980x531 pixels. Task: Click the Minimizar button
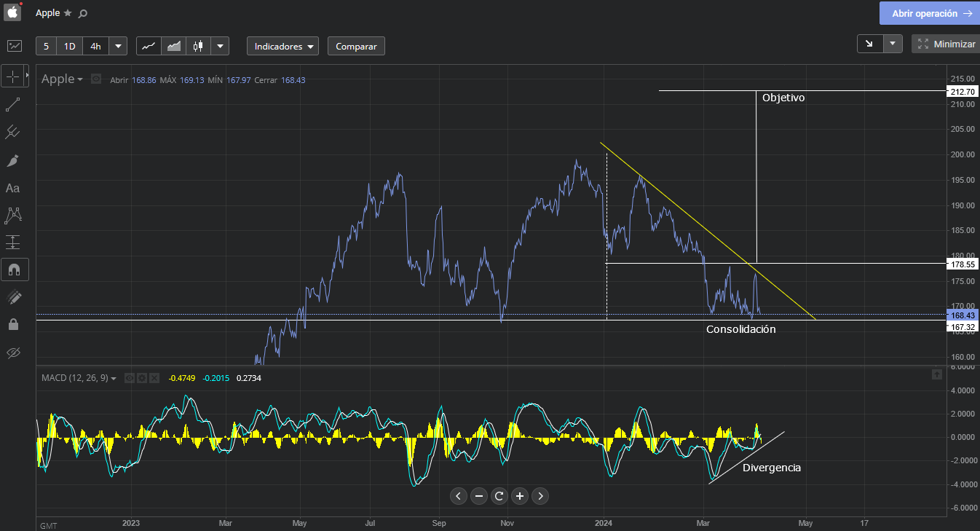pos(945,44)
